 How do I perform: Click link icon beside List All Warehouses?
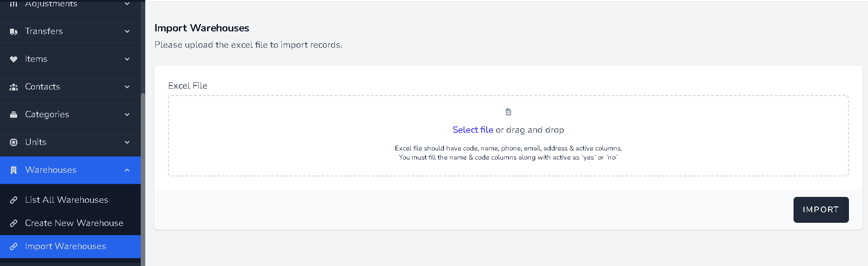click(x=14, y=200)
